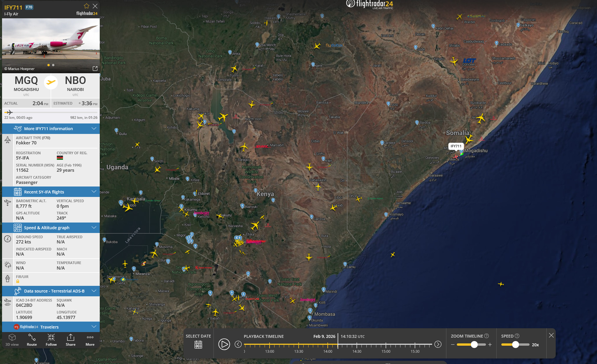Viewport: 597px width, 364px height.
Task: Click plus to zoom timeline in
Action: point(490,344)
